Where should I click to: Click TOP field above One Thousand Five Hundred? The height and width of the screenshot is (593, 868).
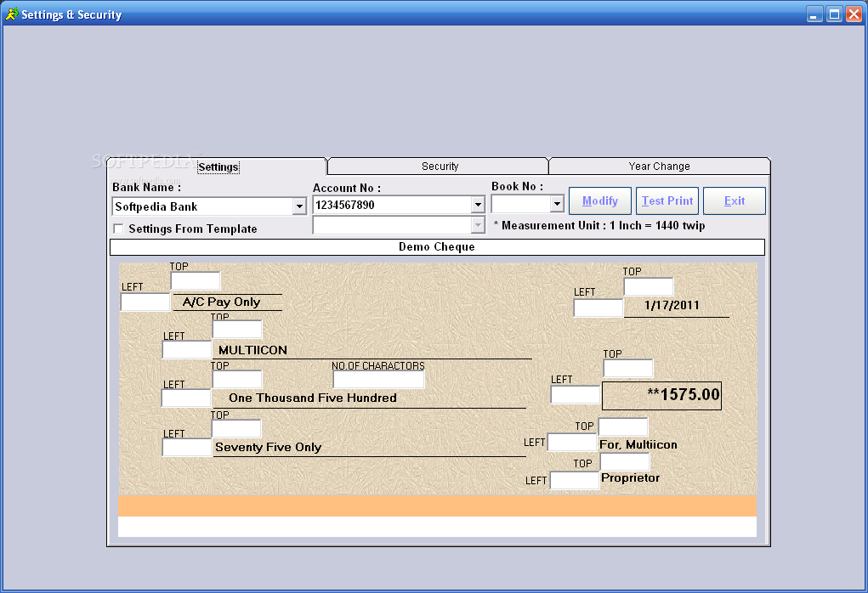pyautogui.click(x=237, y=380)
